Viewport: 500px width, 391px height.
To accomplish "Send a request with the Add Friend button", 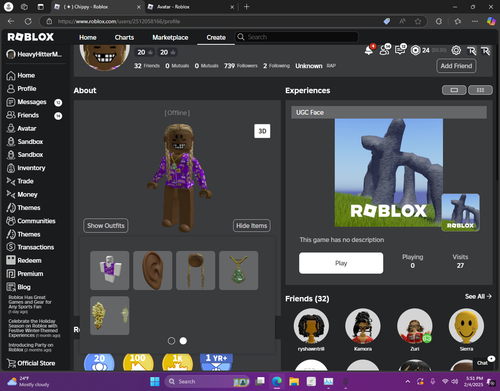I will tap(456, 66).
